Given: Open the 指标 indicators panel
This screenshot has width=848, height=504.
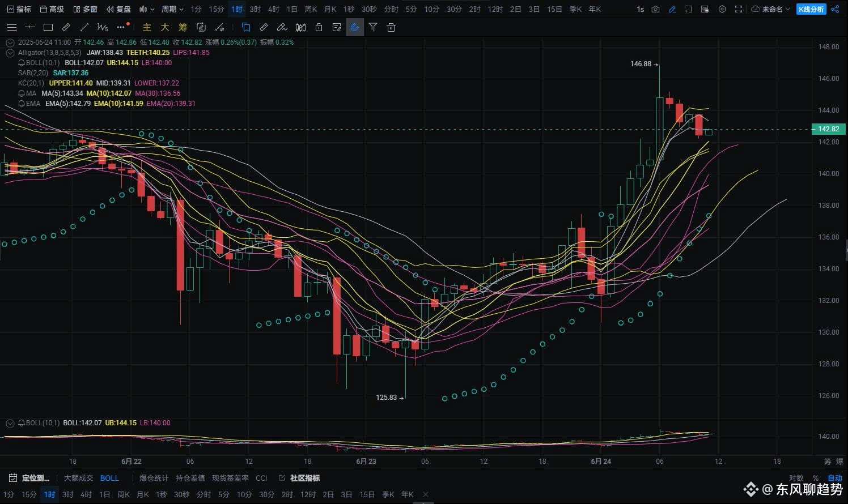Looking at the screenshot, I should [19, 9].
